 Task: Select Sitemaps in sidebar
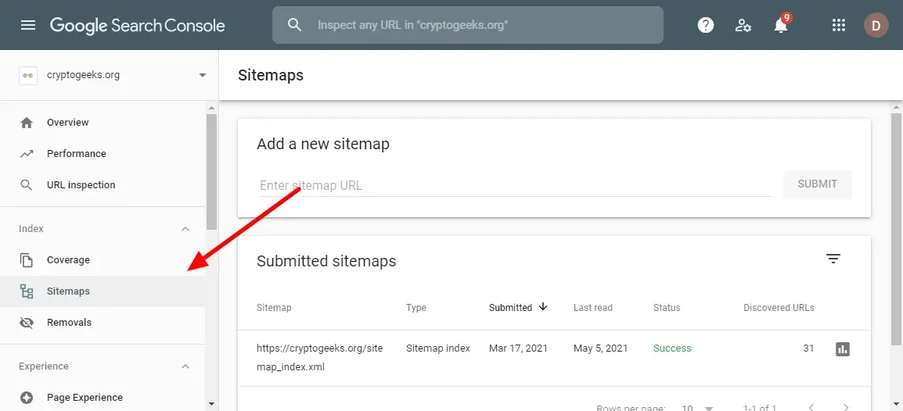pos(103,291)
